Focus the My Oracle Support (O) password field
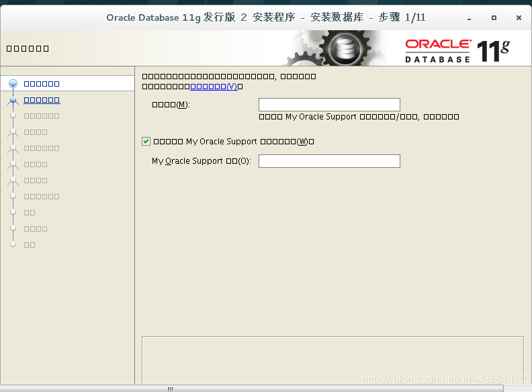This screenshot has width=532, height=392. click(329, 161)
